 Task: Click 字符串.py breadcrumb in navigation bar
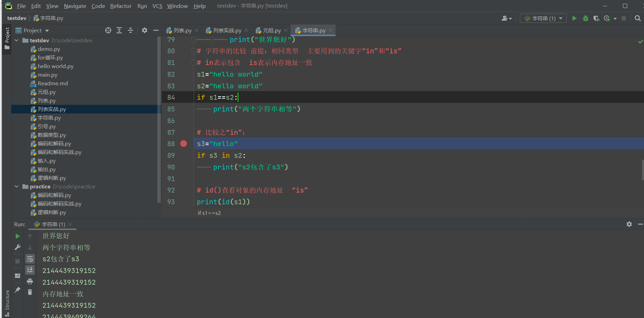[x=48, y=18]
